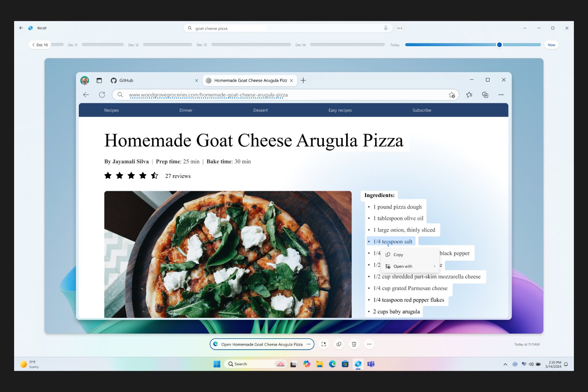Copy the snapshot with the copy icon
Viewport: 588px width, 392px height.
pos(339,344)
